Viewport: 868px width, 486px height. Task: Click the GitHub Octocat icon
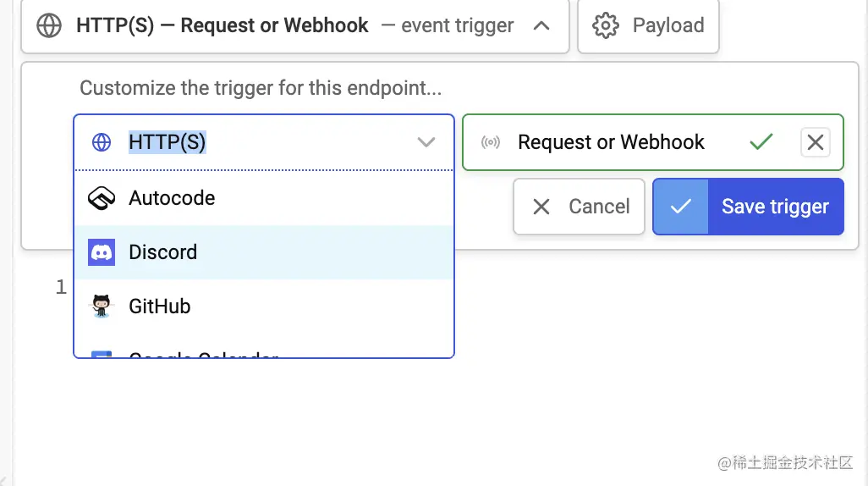point(102,306)
